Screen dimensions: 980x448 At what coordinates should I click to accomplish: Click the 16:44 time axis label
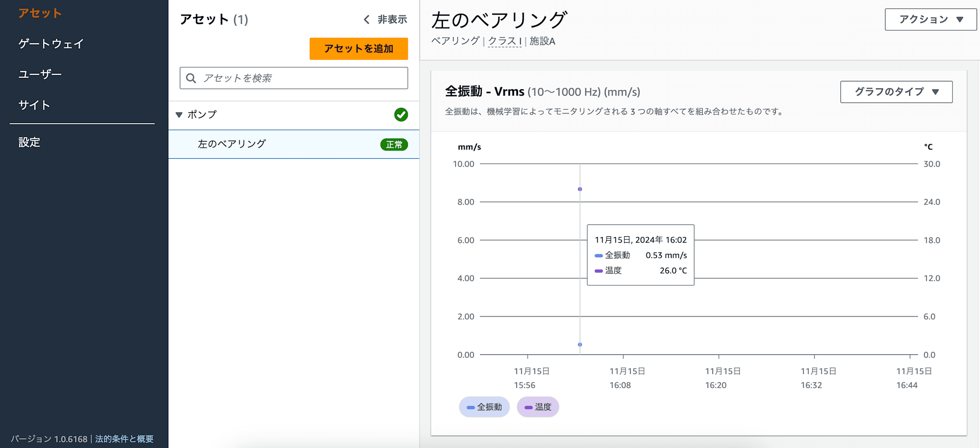(906, 385)
